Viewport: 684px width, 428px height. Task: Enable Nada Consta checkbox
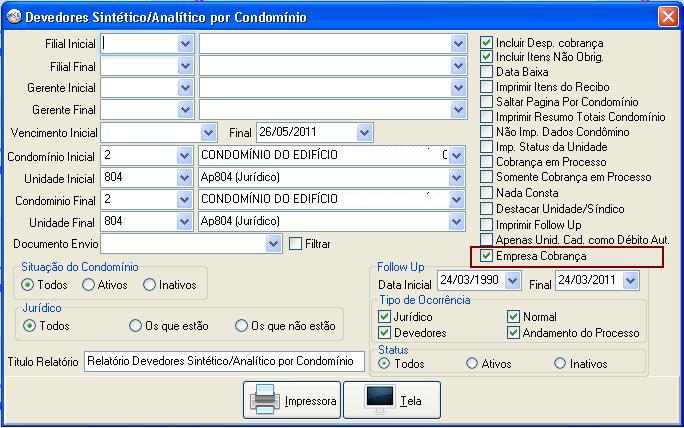pyautogui.click(x=487, y=193)
